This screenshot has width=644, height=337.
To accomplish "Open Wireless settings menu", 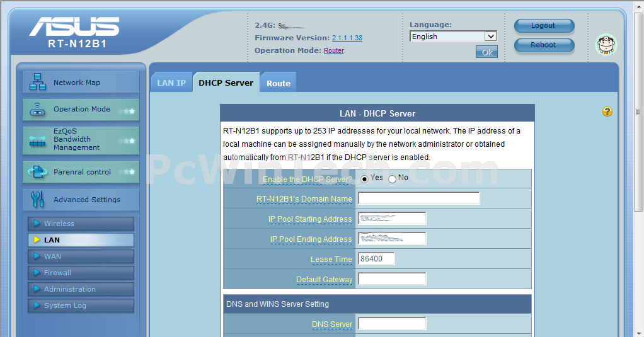I will pyautogui.click(x=81, y=224).
